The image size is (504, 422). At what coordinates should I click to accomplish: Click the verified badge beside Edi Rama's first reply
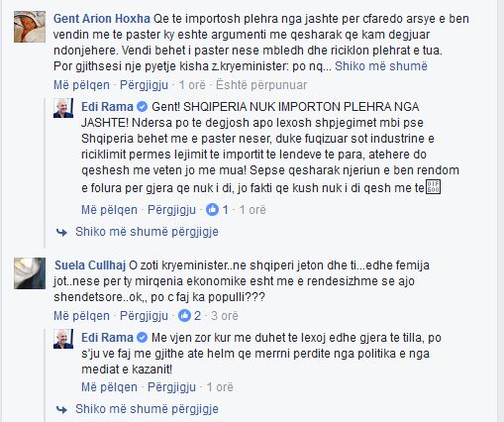pyautogui.click(x=142, y=107)
